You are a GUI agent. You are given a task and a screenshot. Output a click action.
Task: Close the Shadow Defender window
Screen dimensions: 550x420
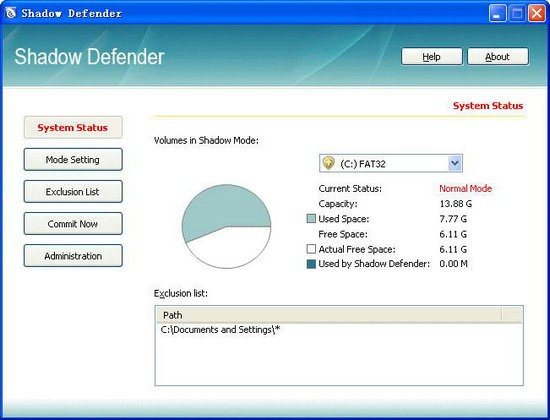pyautogui.click(x=537, y=13)
